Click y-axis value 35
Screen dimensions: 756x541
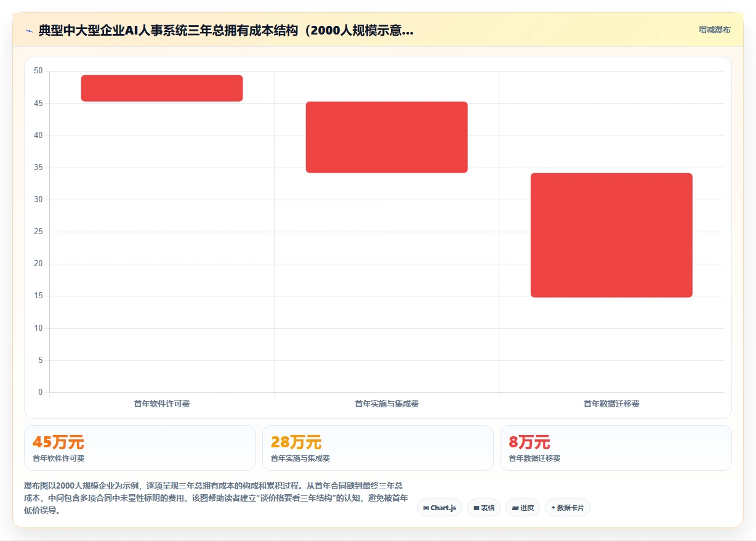coord(38,168)
